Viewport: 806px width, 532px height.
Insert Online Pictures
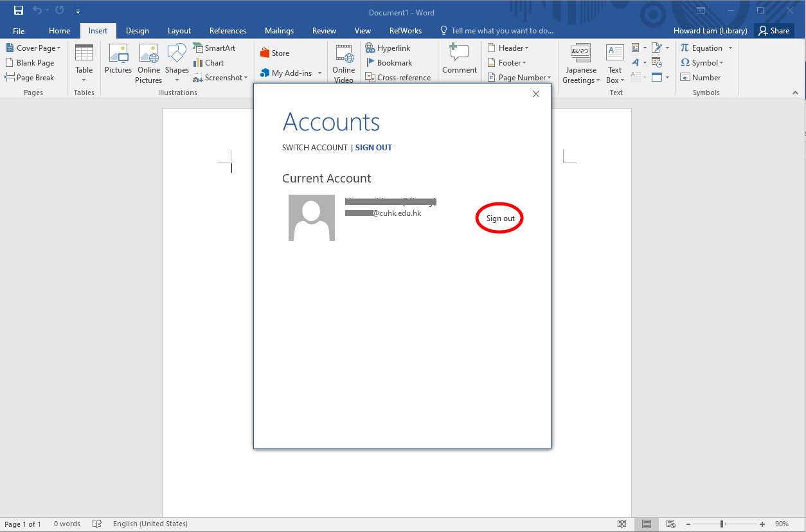pos(148,64)
